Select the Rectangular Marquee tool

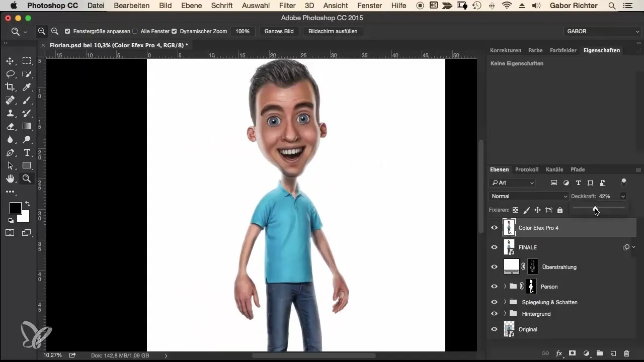27,61
